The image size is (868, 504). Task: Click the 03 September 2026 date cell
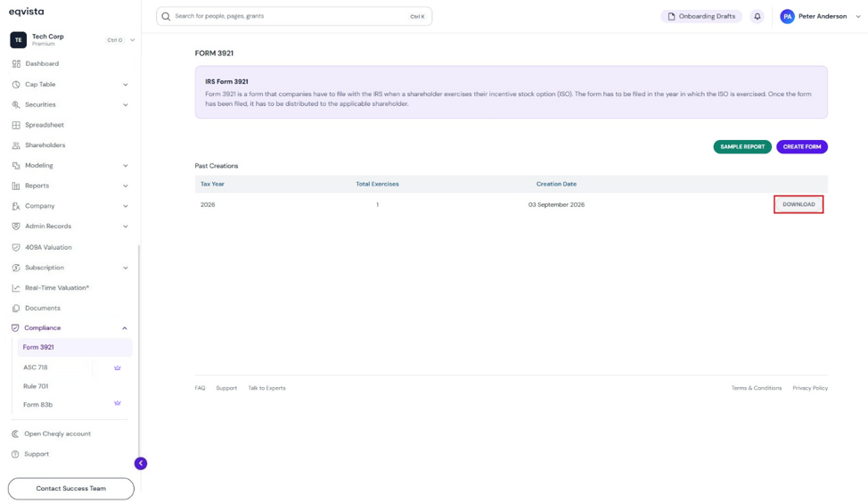[556, 204]
